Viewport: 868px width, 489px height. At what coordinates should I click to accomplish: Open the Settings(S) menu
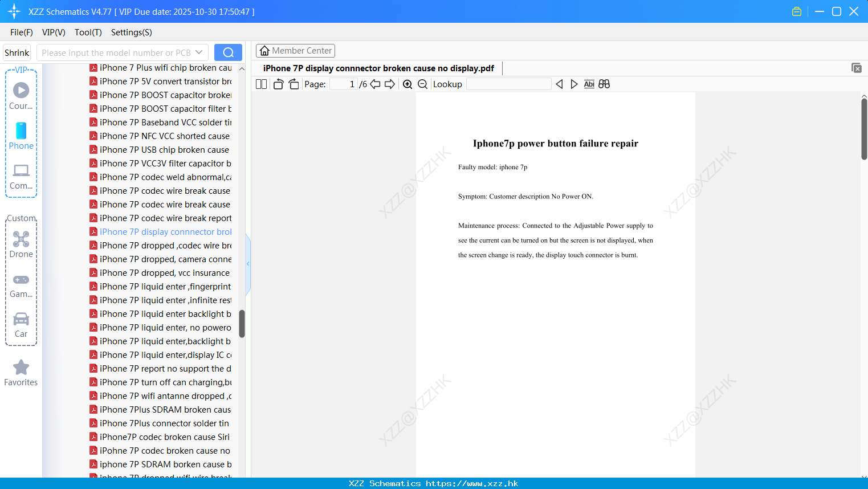[132, 32]
